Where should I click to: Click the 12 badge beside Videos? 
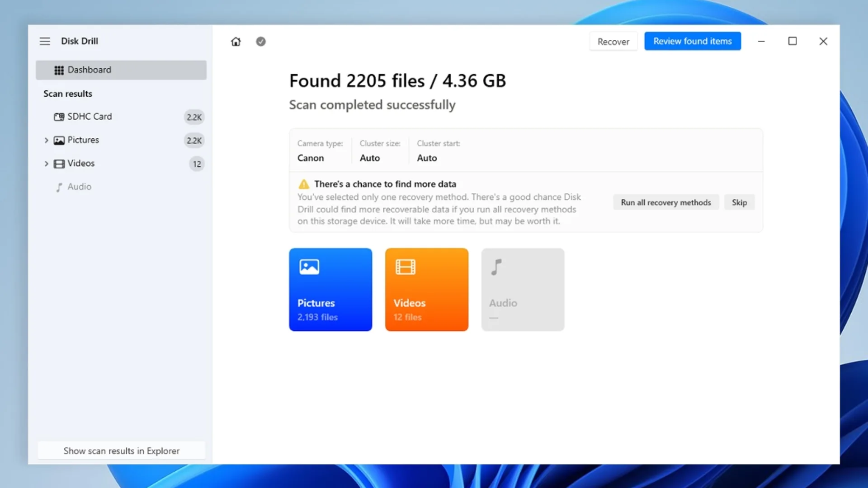pyautogui.click(x=197, y=164)
